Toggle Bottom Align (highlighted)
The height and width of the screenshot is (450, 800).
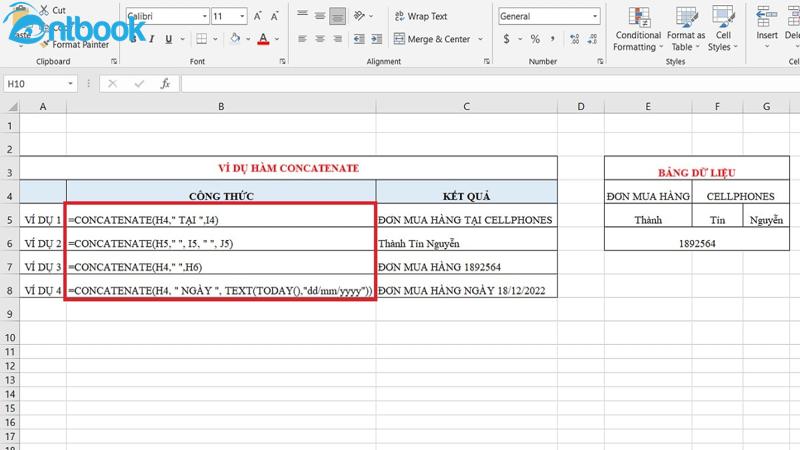[x=337, y=16]
